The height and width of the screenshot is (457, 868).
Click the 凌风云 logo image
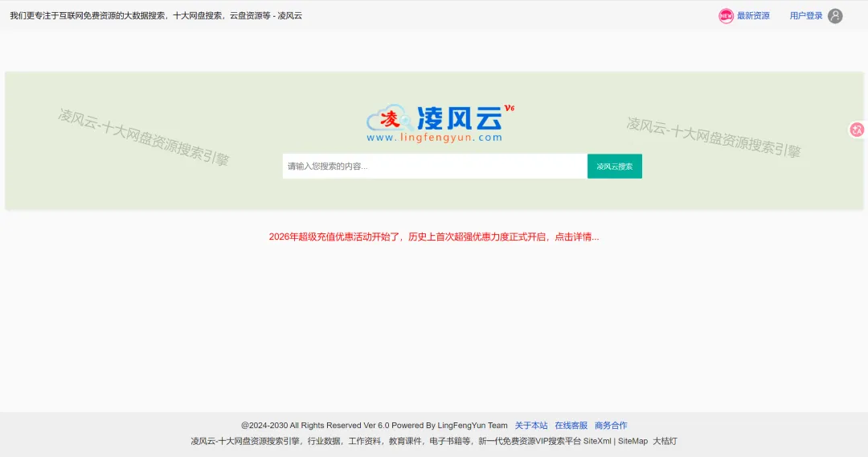tap(440, 124)
